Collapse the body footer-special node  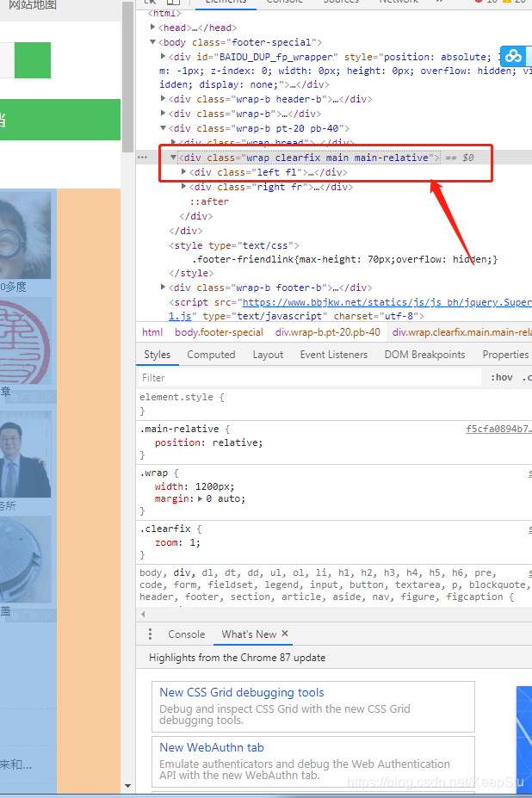point(152,42)
